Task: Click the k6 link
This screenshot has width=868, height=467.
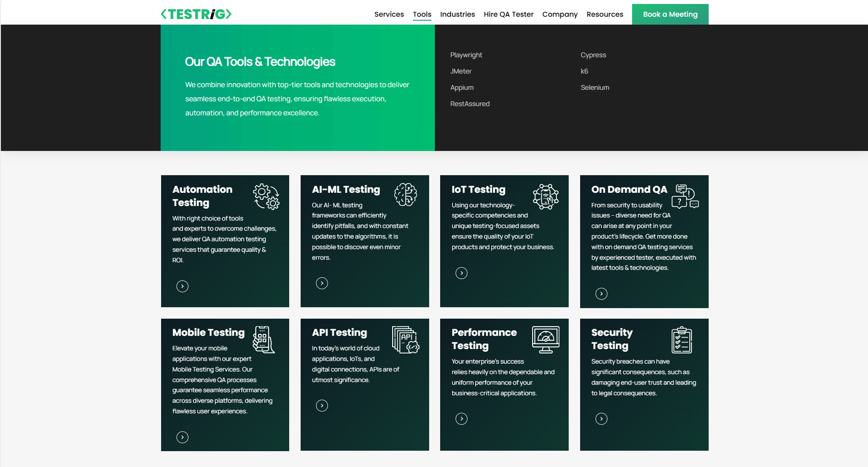Action: (x=584, y=71)
